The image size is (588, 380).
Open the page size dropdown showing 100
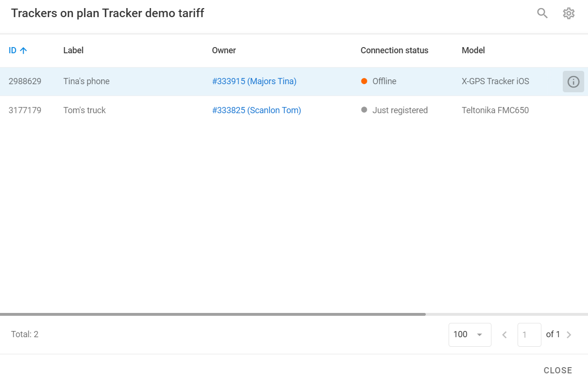(470, 334)
